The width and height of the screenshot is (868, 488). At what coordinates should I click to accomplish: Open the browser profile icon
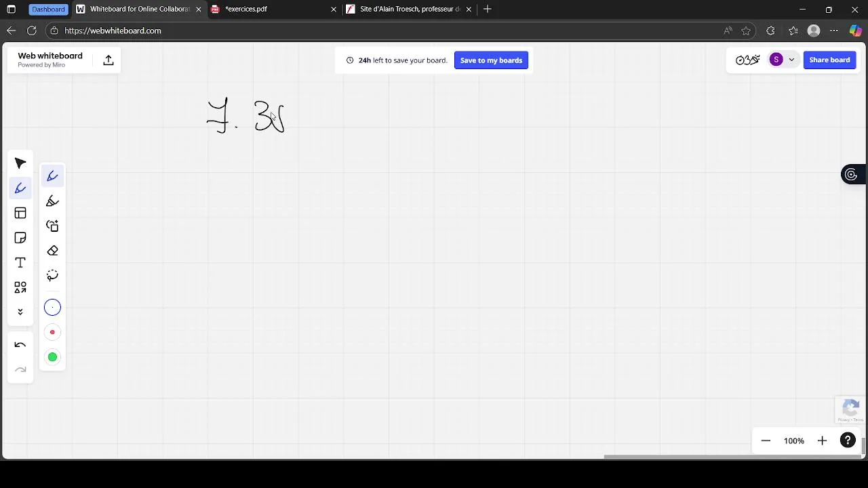pyautogui.click(x=814, y=30)
